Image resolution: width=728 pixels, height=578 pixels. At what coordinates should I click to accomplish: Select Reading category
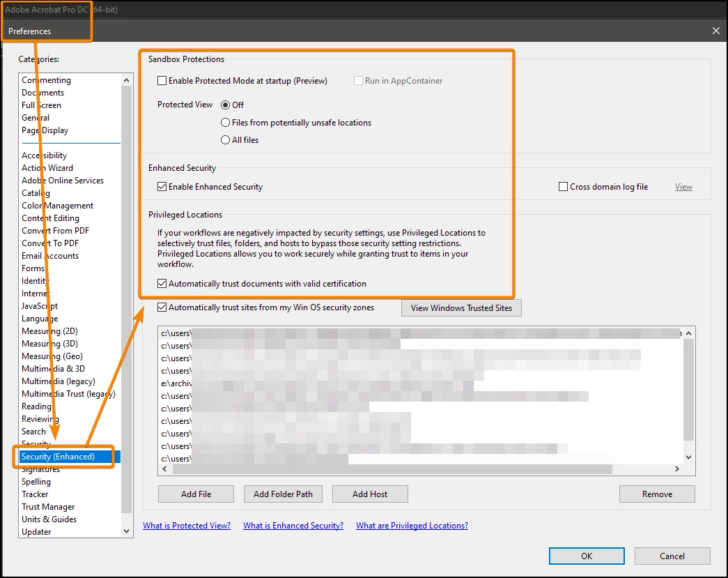point(36,406)
